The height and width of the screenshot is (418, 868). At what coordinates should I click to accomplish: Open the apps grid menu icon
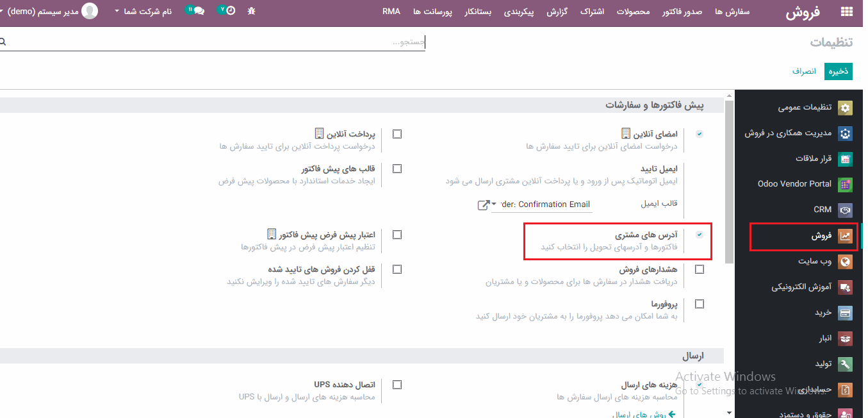[x=846, y=12]
